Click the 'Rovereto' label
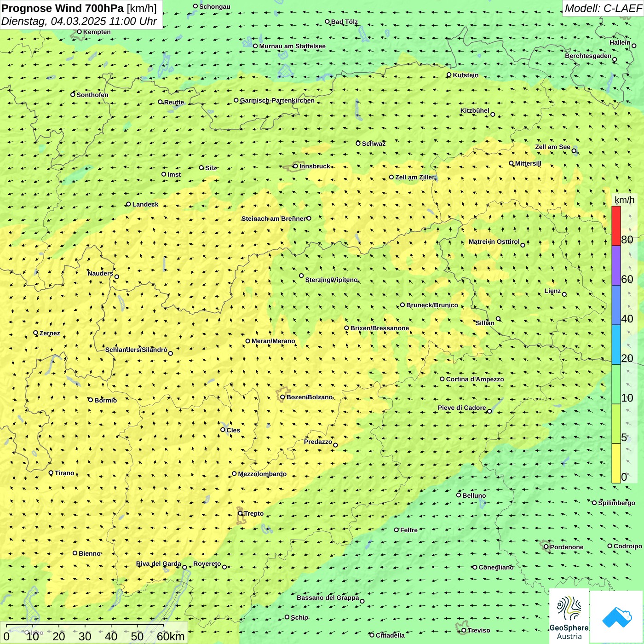644x644 pixels. [207, 563]
